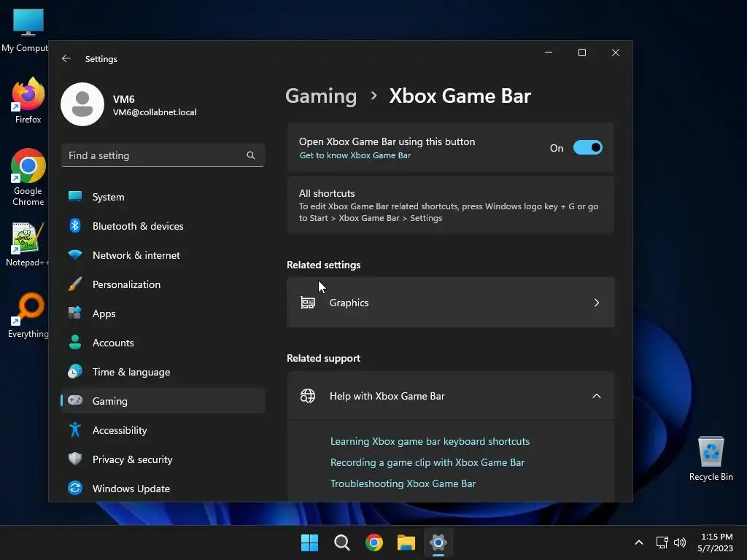Open taskbar Search
The height and width of the screenshot is (560, 747).
[x=341, y=542]
